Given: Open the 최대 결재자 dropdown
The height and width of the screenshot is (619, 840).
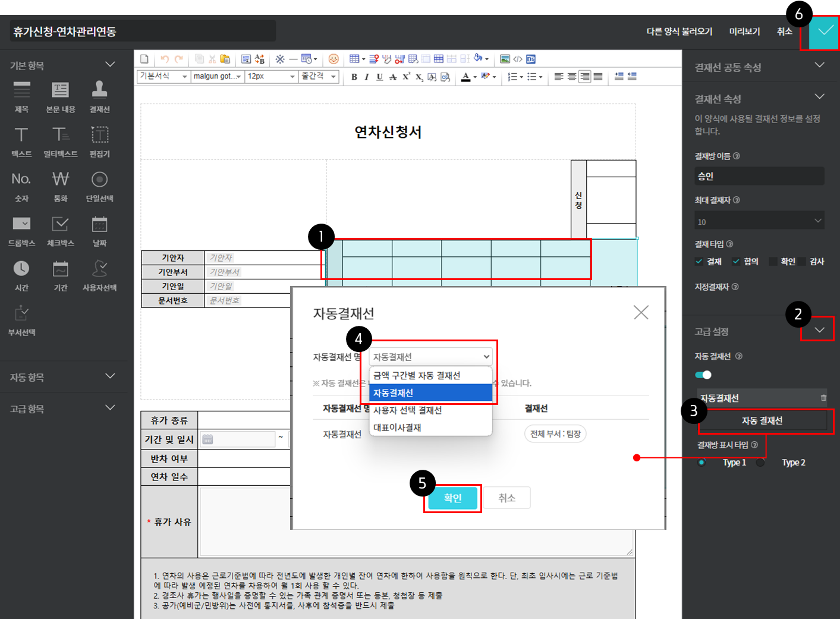Looking at the screenshot, I should [759, 221].
